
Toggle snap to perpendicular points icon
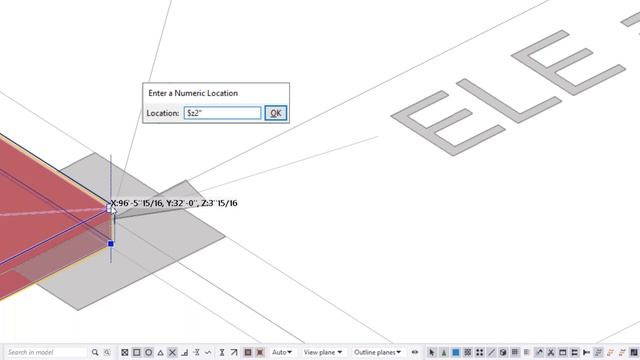(184, 352)
